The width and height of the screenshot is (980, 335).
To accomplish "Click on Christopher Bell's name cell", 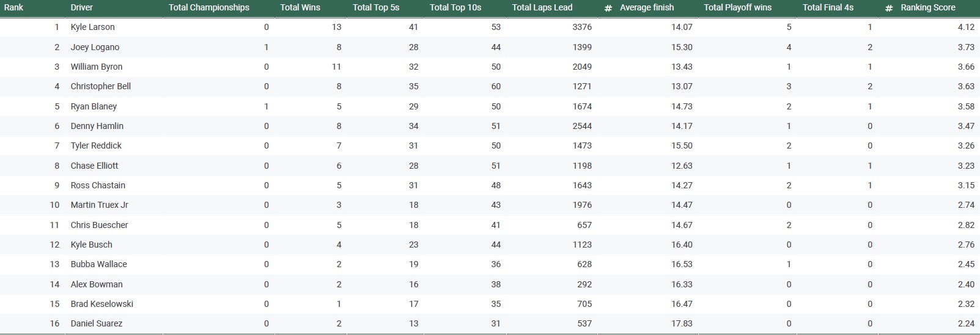I will coord(100,86).
